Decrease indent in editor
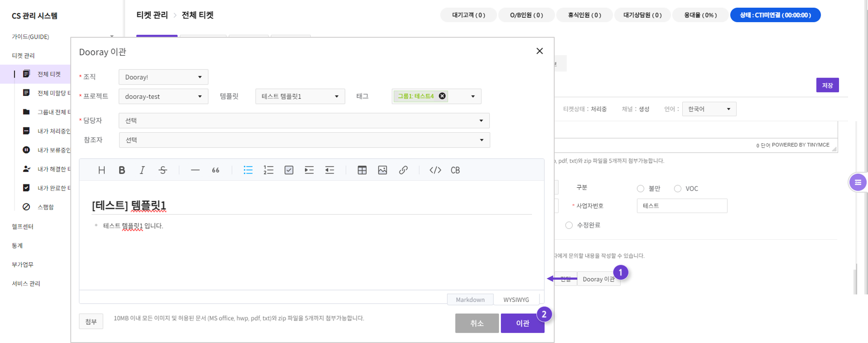The width and height of the screenshot is (868, 343). pos(330,170)
